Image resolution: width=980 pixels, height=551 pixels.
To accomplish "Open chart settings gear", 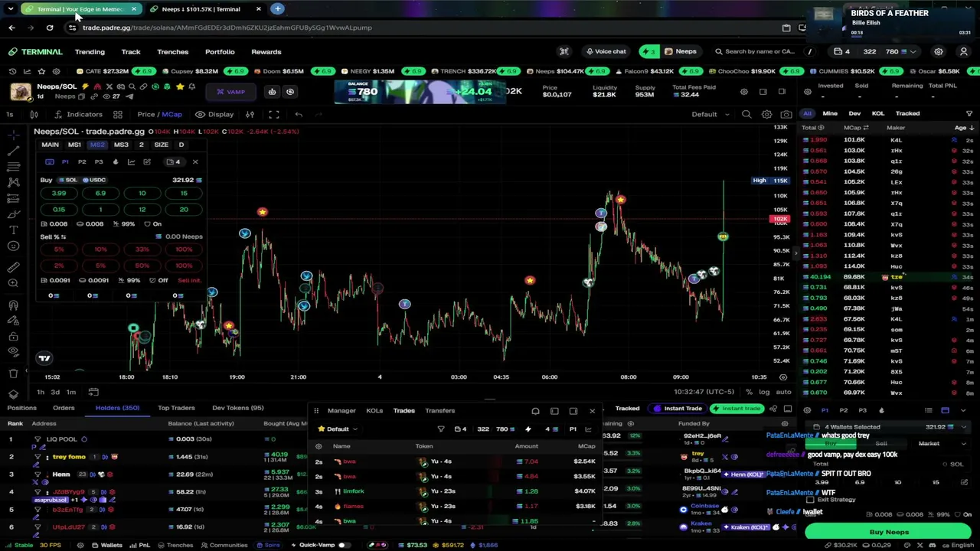I will (766, 115).
